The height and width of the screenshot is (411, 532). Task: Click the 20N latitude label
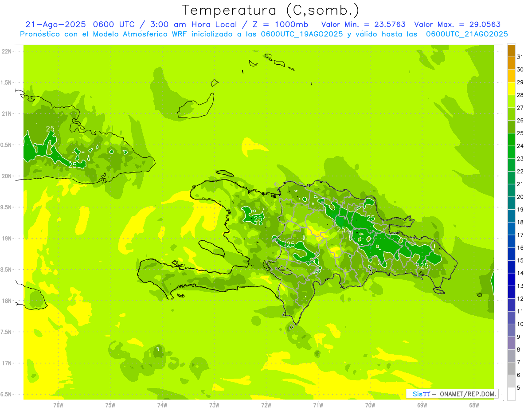(7, 176)
